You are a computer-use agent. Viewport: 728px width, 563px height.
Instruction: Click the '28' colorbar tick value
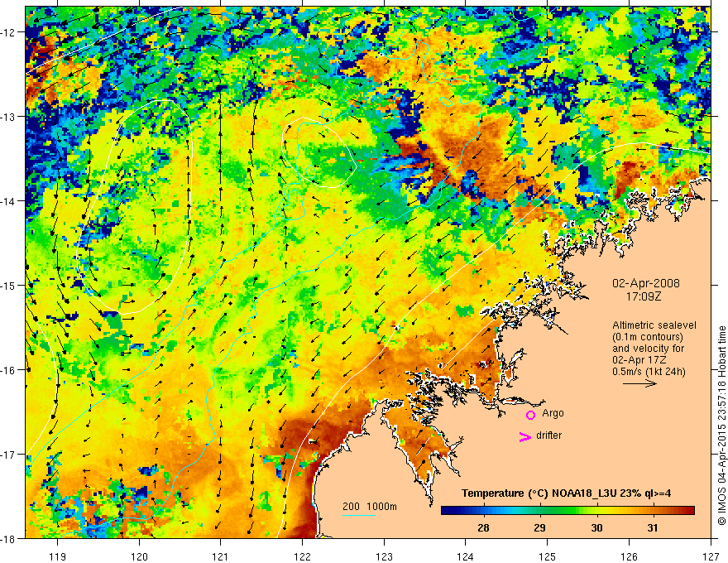pyautogui.click(x=483, y=527)
